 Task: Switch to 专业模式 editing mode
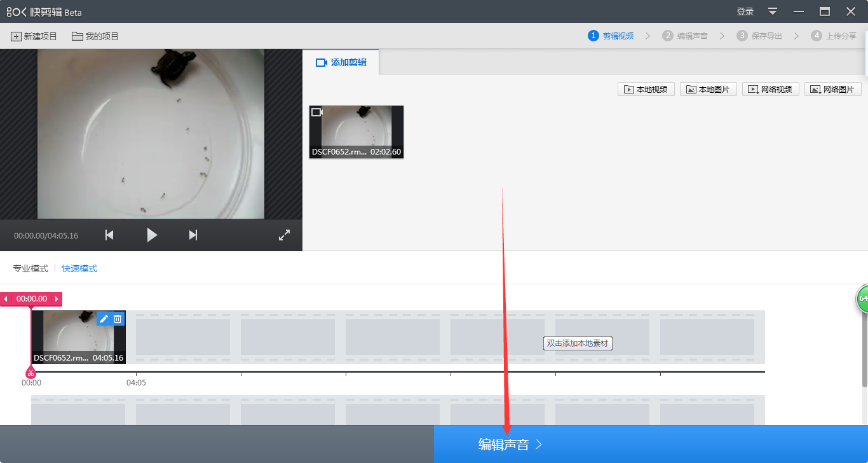31,268
